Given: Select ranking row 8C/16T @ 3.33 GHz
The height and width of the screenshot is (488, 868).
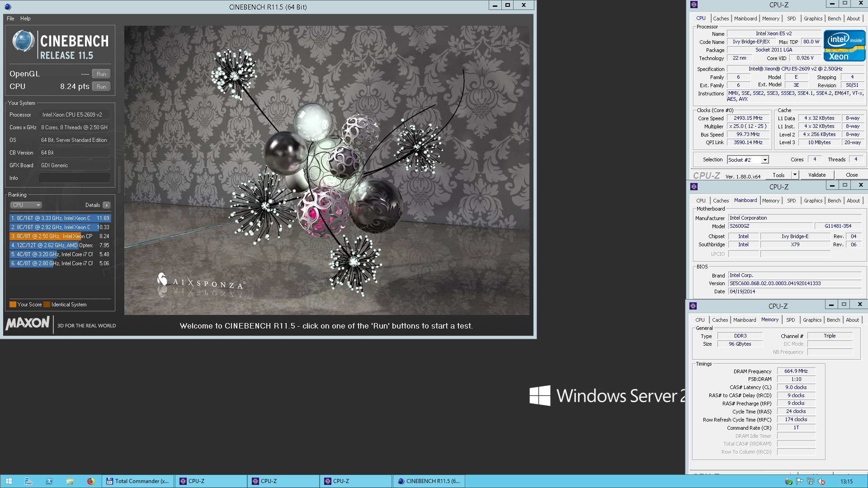Looking at the screenshot, I should click(x=60, y=218).
